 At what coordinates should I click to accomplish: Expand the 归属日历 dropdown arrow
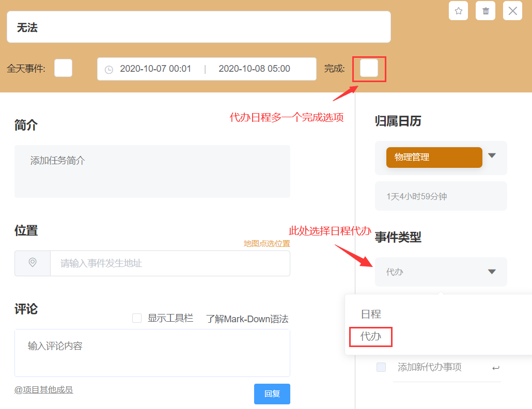coord(492,155)
